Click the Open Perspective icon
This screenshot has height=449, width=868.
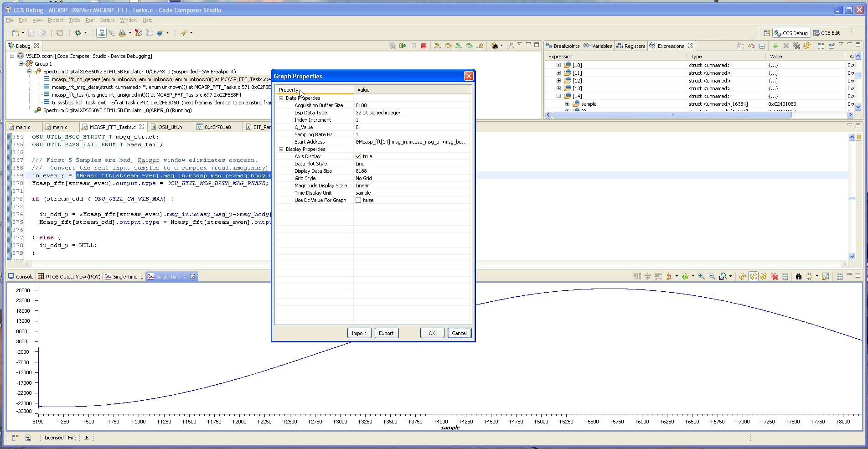[x=767, y=33]
